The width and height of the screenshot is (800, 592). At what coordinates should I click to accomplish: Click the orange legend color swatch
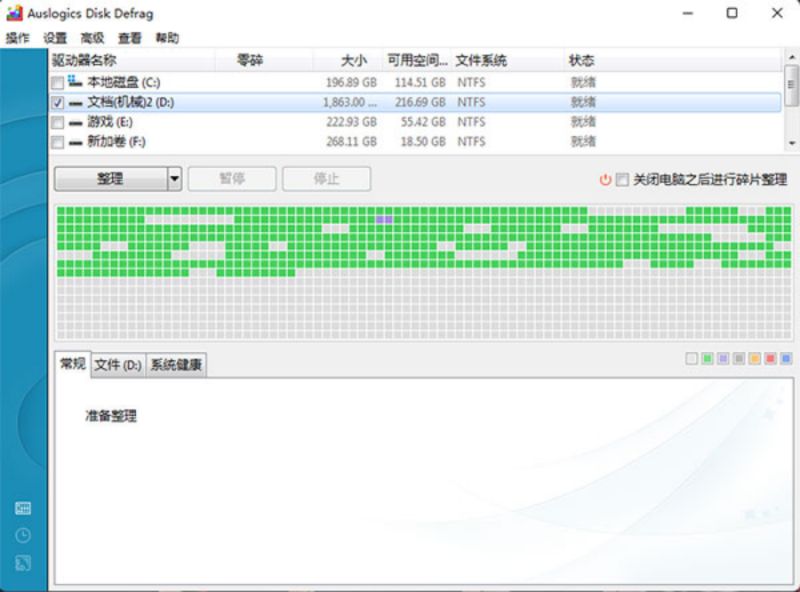(x=755, y=359)
